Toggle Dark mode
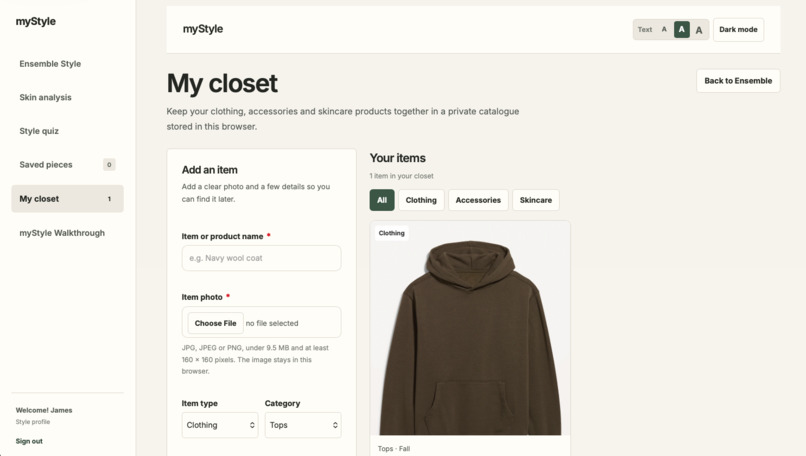The height and width of the screenshot is (456, 806). (x=738, y=29)
